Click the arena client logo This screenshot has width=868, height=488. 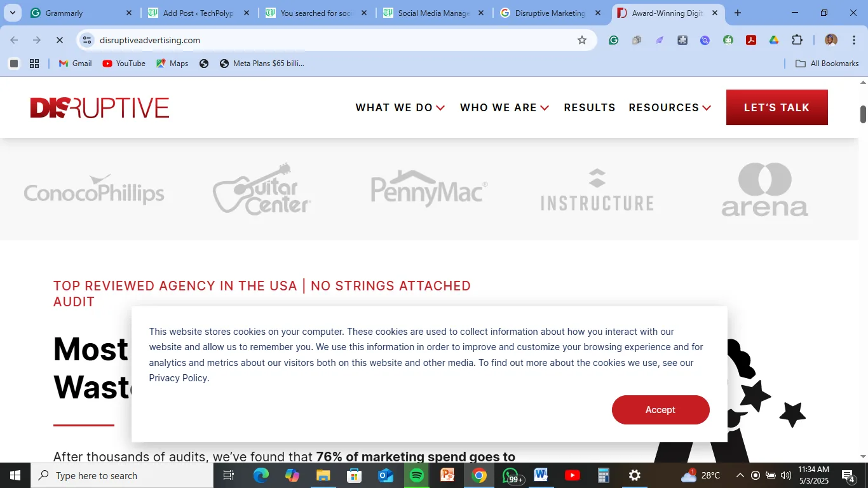(x=764, y=189)
